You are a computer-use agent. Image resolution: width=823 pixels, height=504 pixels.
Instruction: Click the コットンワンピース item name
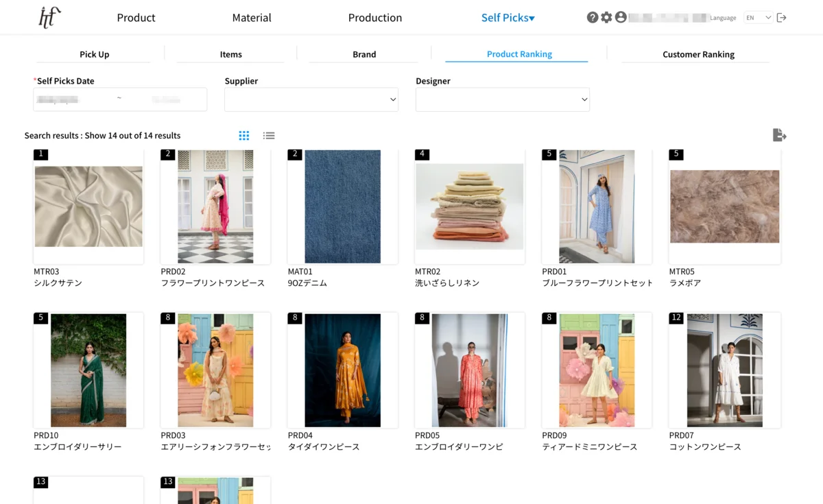705,447
